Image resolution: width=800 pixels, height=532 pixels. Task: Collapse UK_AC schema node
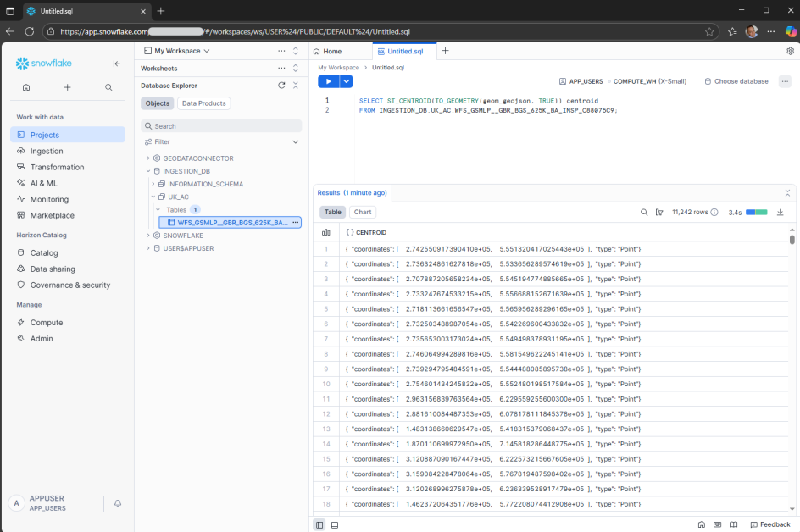[153, 197]
